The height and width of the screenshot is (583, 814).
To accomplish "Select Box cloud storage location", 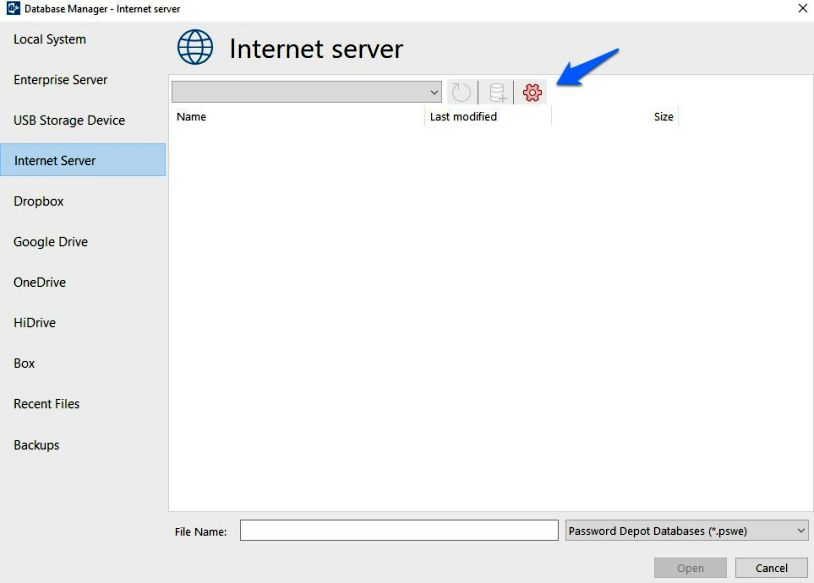I will coord(24,363).
